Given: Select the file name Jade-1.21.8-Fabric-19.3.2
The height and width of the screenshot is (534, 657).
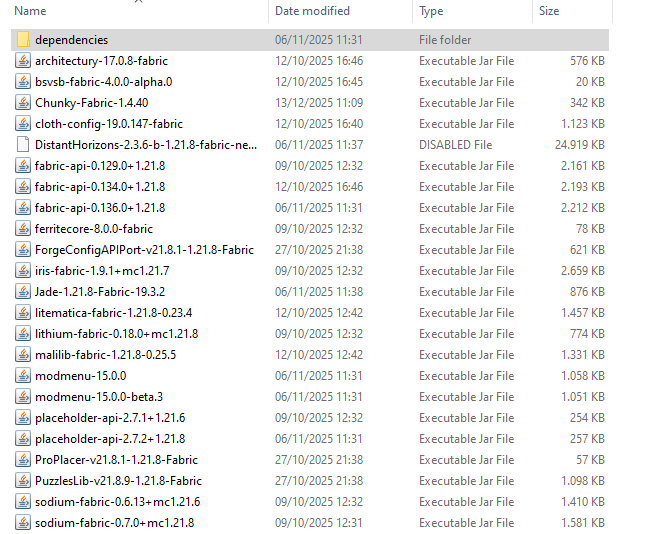Looking at the screenshot, I should click(x=100, y=292).
